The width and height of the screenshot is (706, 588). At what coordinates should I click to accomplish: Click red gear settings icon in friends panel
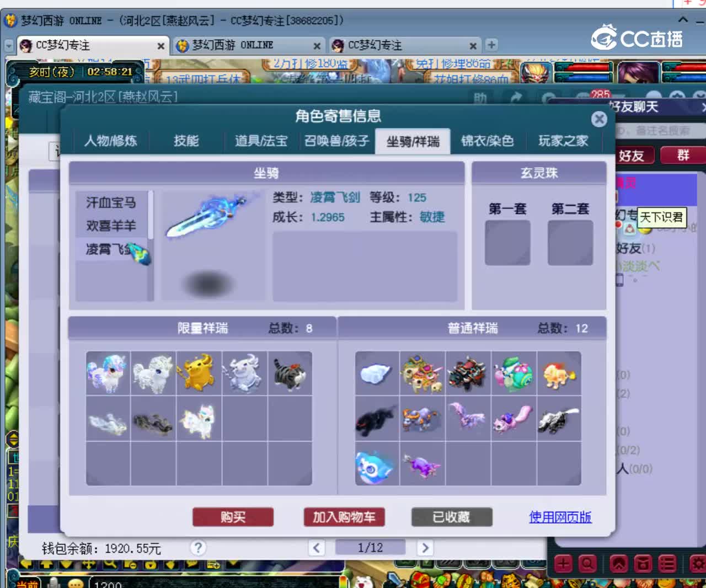coord(698,564)
